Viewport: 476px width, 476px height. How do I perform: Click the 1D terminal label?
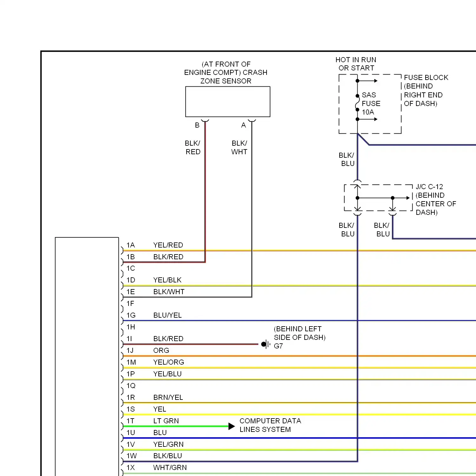[x=131, y=280]
